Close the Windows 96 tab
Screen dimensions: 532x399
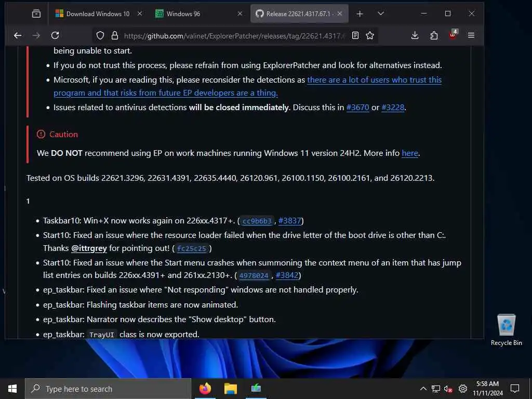coord(240,14)
